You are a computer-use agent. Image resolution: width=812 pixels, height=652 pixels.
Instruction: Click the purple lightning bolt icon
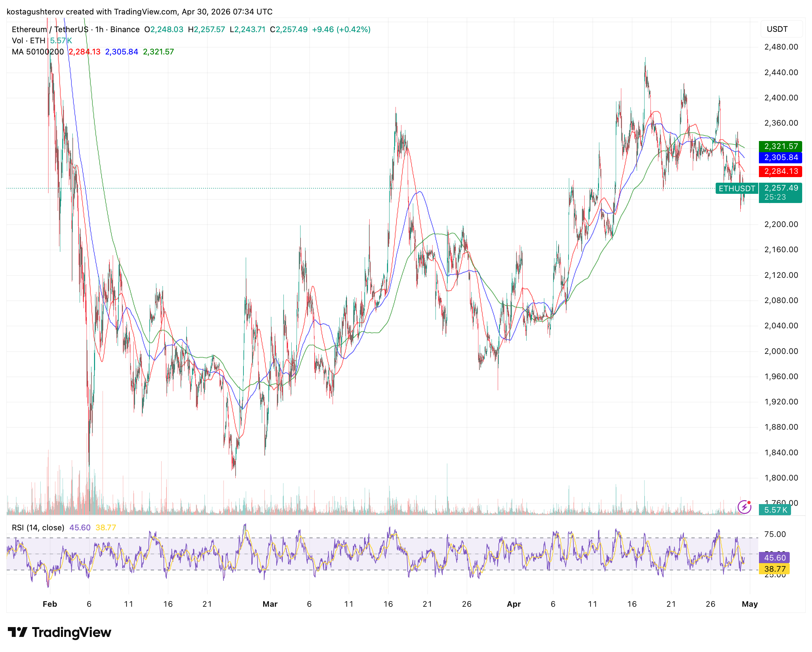tap(744, 507)
